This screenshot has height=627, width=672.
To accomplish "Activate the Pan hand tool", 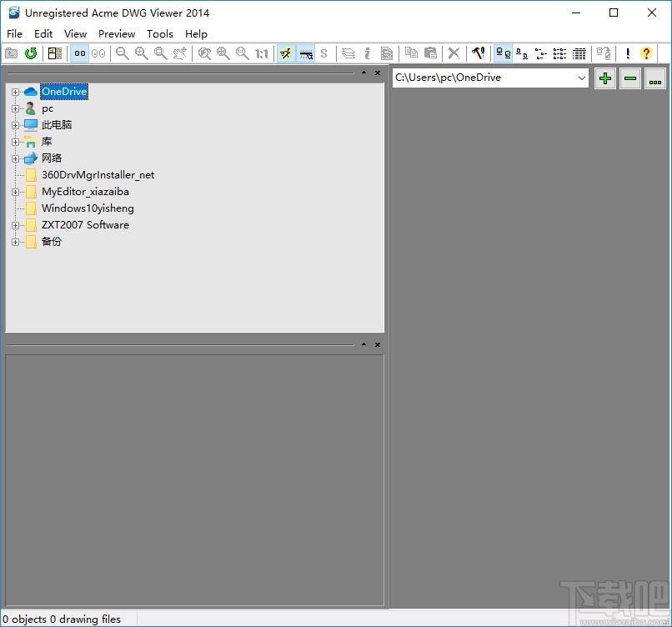I will [179, 53].
